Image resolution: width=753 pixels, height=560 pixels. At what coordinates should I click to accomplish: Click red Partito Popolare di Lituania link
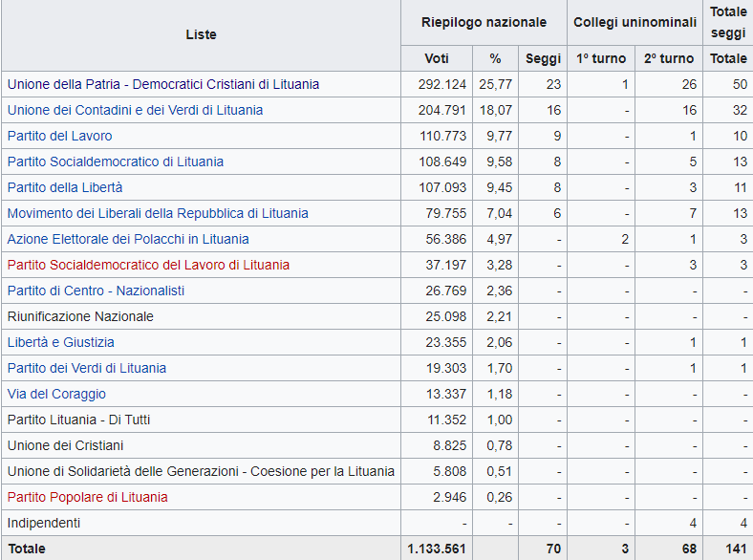tap(87, 497)
